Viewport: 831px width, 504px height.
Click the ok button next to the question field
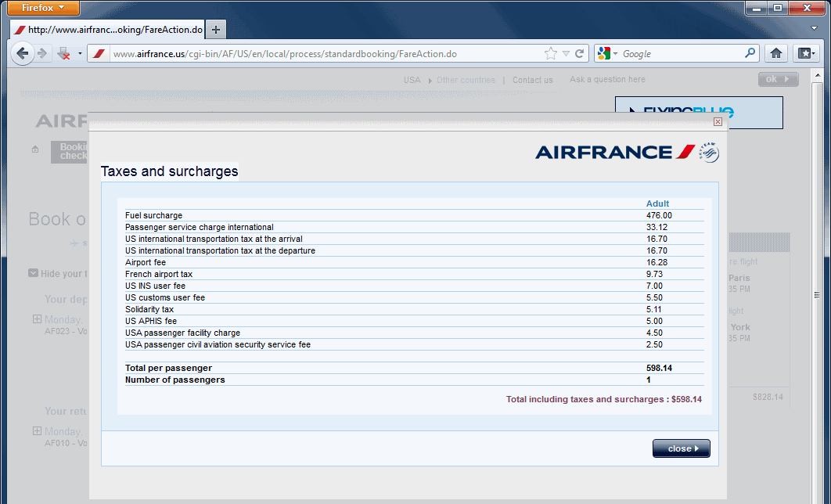pyautogui.click(x=778, y=79)
